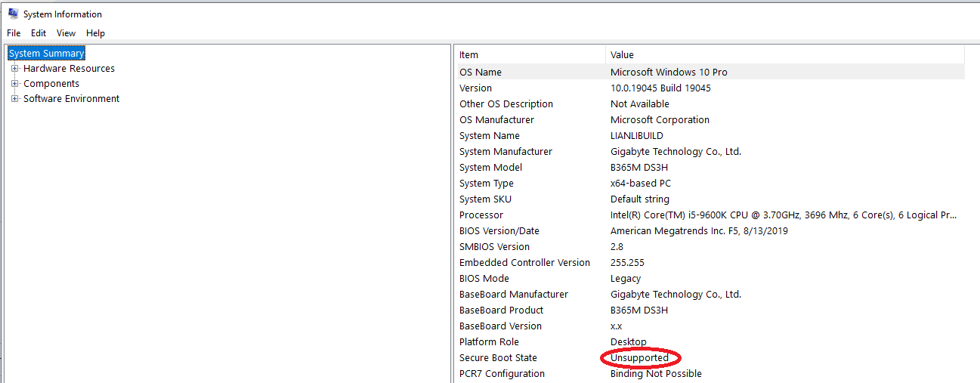Expand the Components node
980x383 pixels.
click(15, 84)
